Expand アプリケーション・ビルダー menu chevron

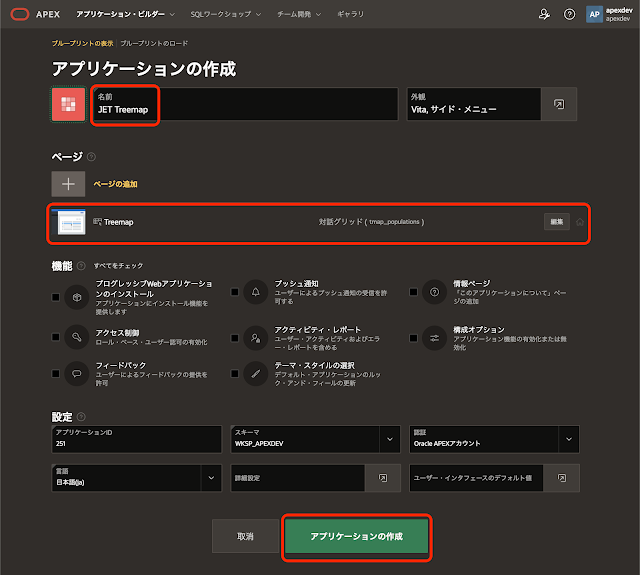pyautogui.click(x=172, y=14)
